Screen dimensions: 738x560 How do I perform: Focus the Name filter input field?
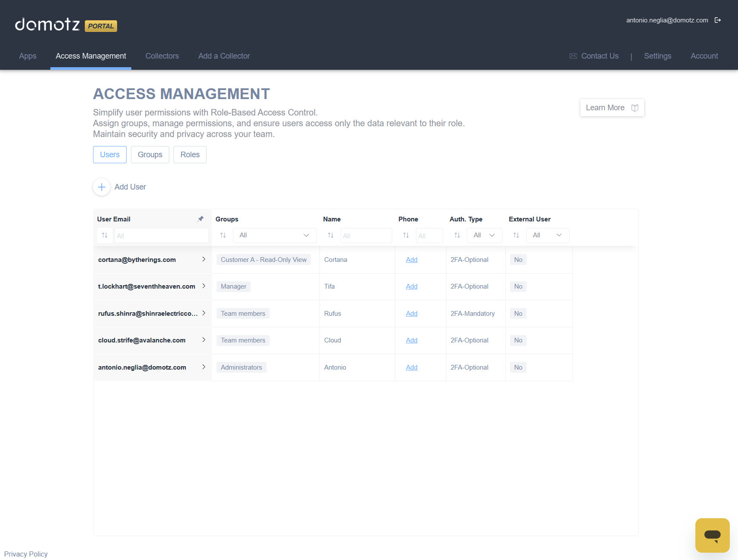[366, 236]
